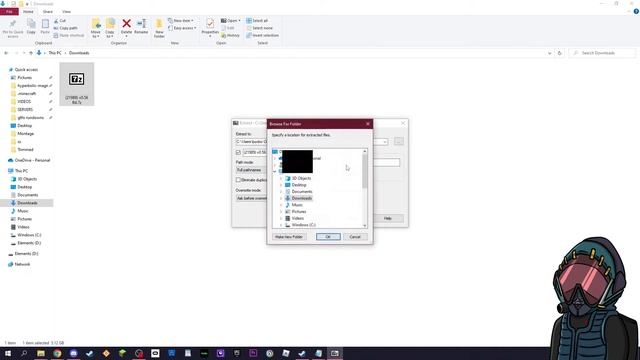Click OneDrive - Personal in navigation pane
This screenshot has height=360, width=640.
pos(29,160)
